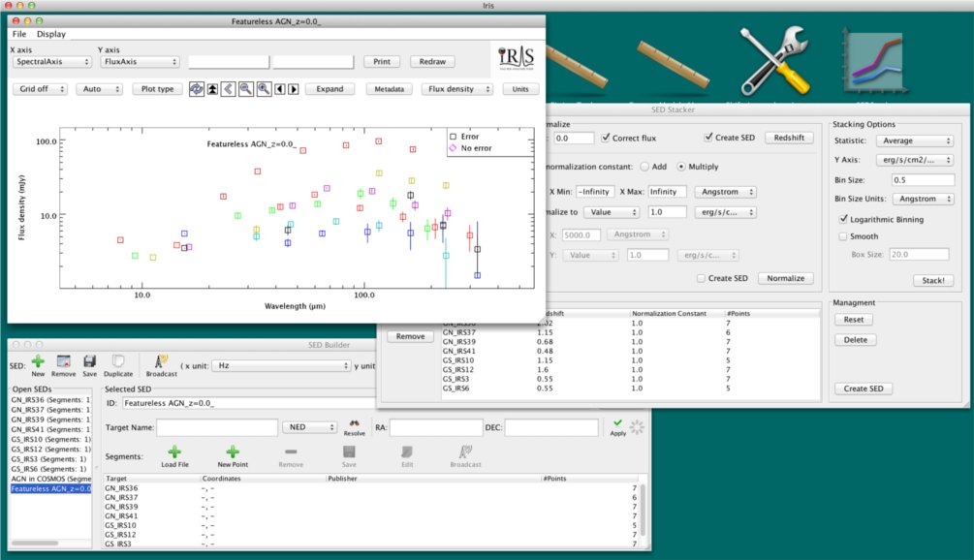Click the green Apply checkmark icon
The height and width of the screenshot is (560, 974).
[616, 422]
